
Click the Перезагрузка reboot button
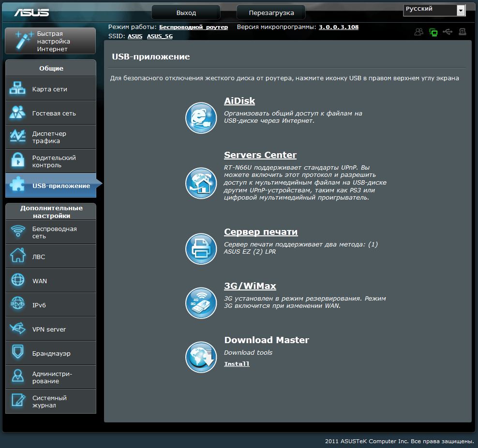coord(271,13)
